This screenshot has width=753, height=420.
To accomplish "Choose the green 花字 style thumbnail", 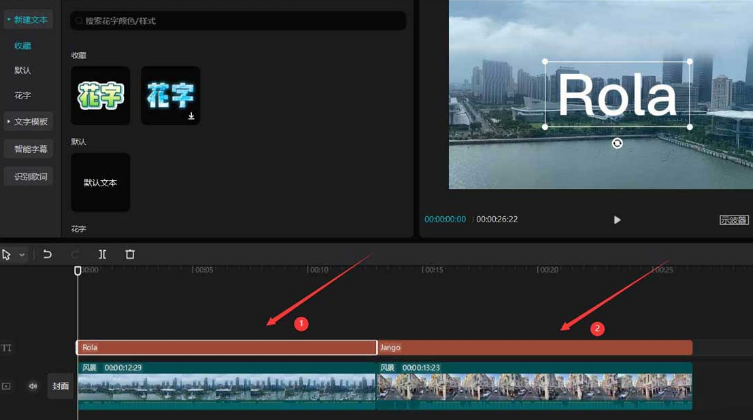I will tap(100, 95).
